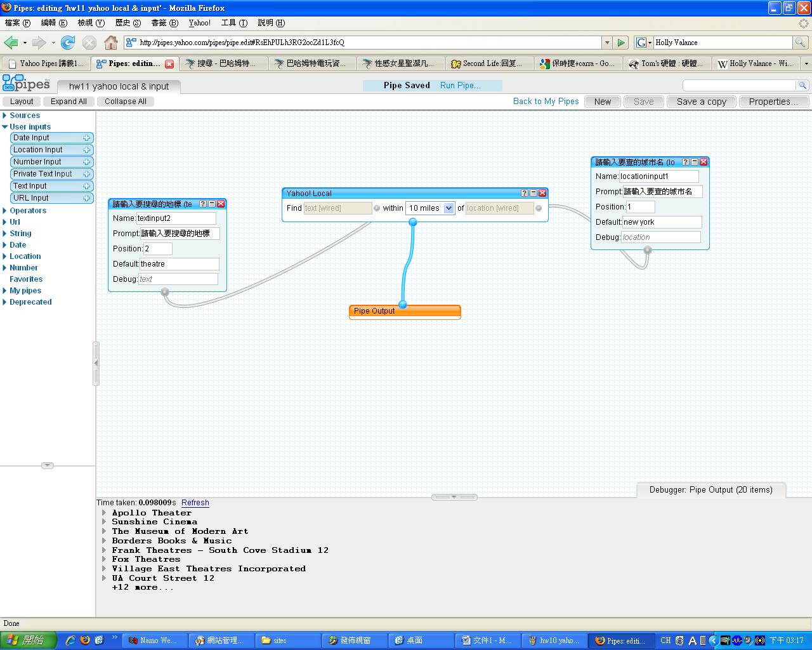Screen dimensions: 812x650
Task: Expand the Location category
Action: [5, 256]
